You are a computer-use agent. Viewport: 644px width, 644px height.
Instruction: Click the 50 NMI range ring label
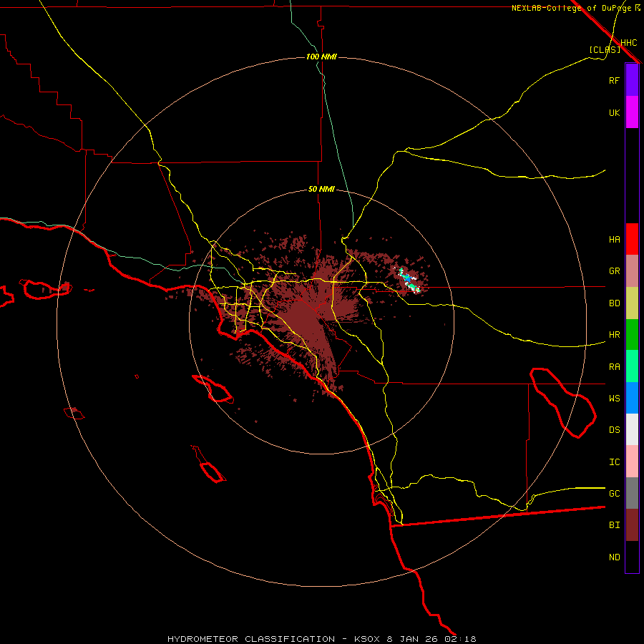tap(321, 190)
